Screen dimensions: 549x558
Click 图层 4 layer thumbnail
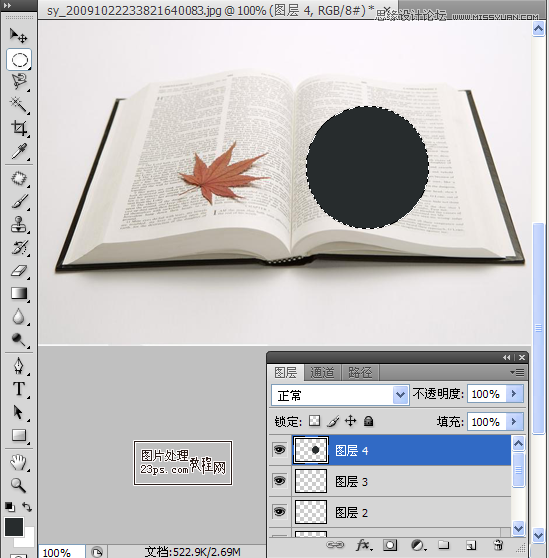coord(311,450)
